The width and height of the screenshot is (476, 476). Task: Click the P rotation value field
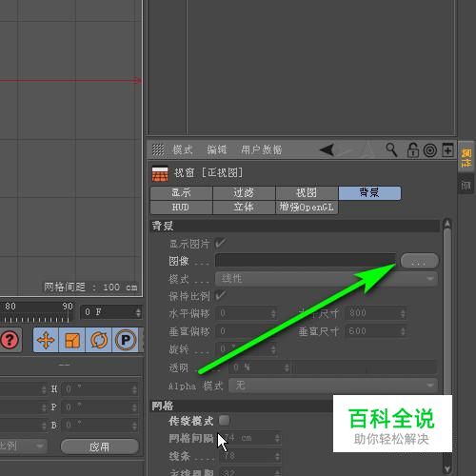100,407
